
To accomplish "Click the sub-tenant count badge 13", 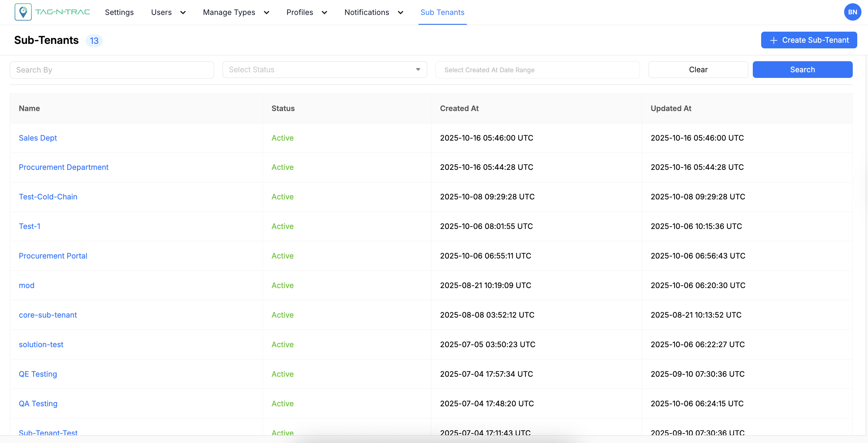I will click(x=94, y=41).
